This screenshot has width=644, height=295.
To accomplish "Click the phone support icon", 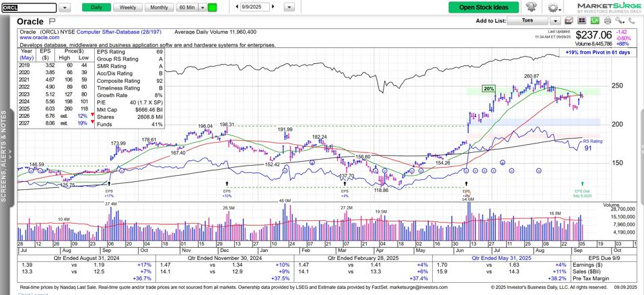I will click(x=631, y=21).
